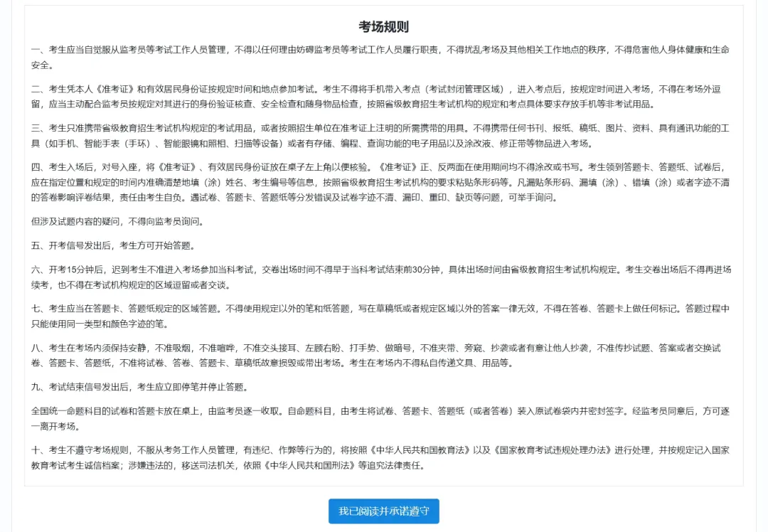Click the 我已阅读并承诺遵守 button

click(383, 511)
